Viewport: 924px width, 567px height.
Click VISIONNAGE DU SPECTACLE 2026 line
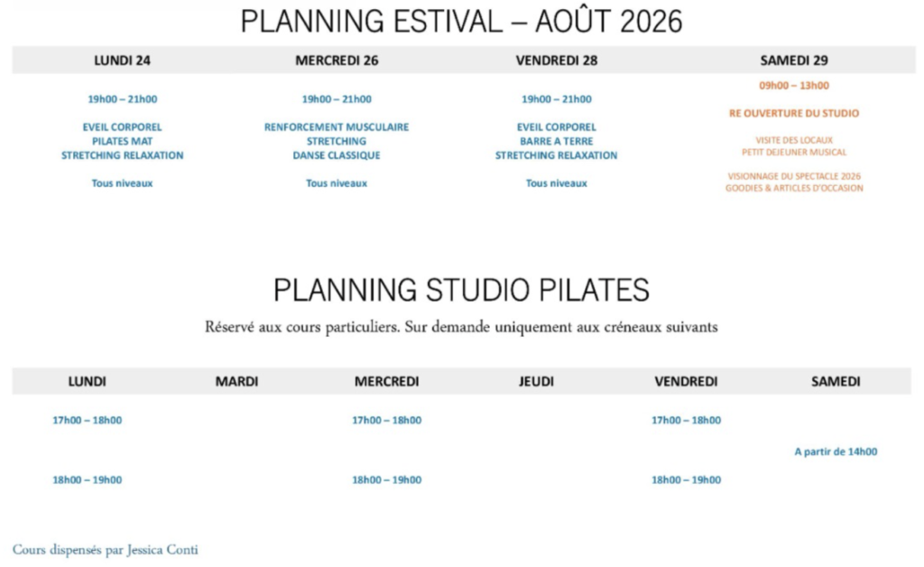794,176
